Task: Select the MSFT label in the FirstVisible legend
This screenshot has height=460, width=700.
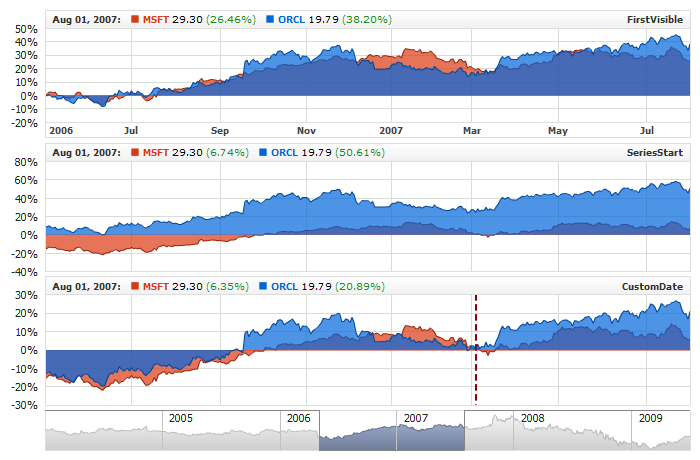Action: (156, 19)
